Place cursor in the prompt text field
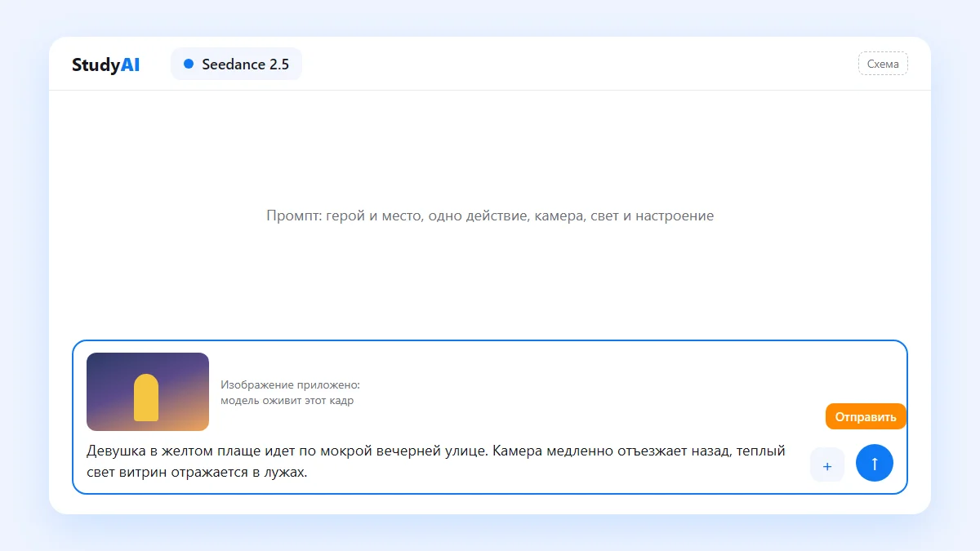Image resolution: width=980 pixels, height=551 pixels. (436, 461)
